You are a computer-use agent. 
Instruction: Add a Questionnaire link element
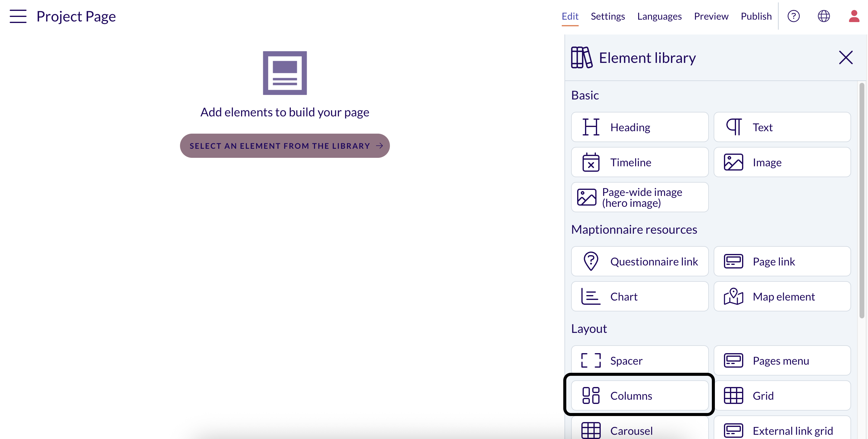(x=640, y=262)
